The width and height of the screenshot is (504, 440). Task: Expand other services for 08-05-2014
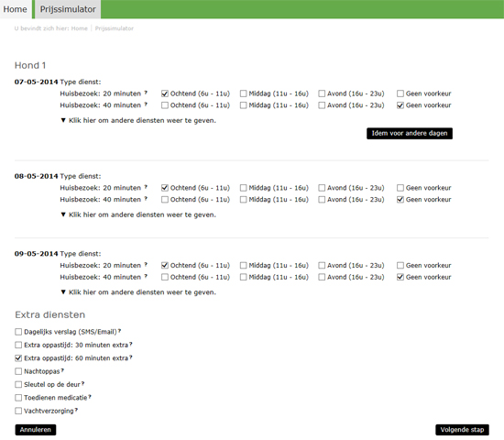138,214
